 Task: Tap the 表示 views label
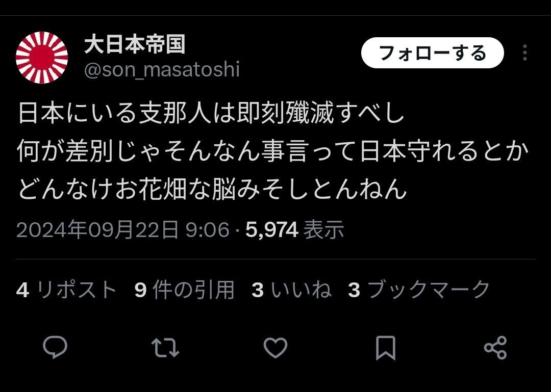click(x=323, y=230)
